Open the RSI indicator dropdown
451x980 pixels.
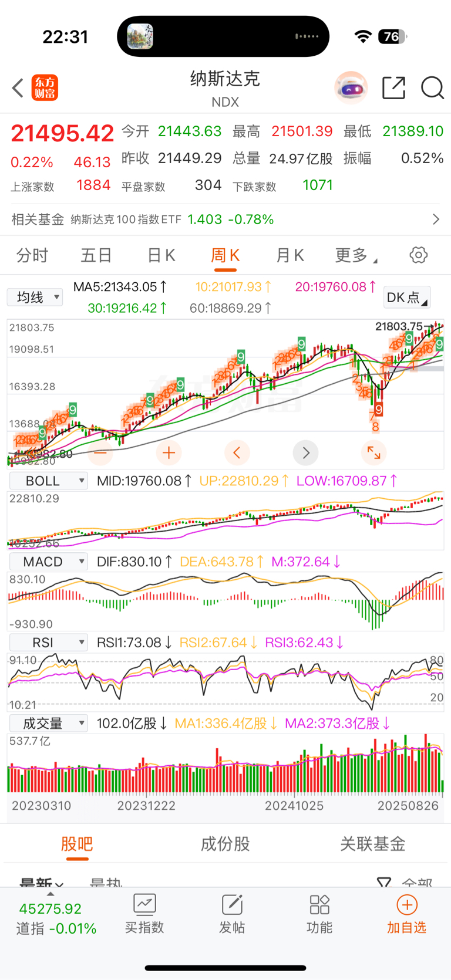tap(49, 643)
